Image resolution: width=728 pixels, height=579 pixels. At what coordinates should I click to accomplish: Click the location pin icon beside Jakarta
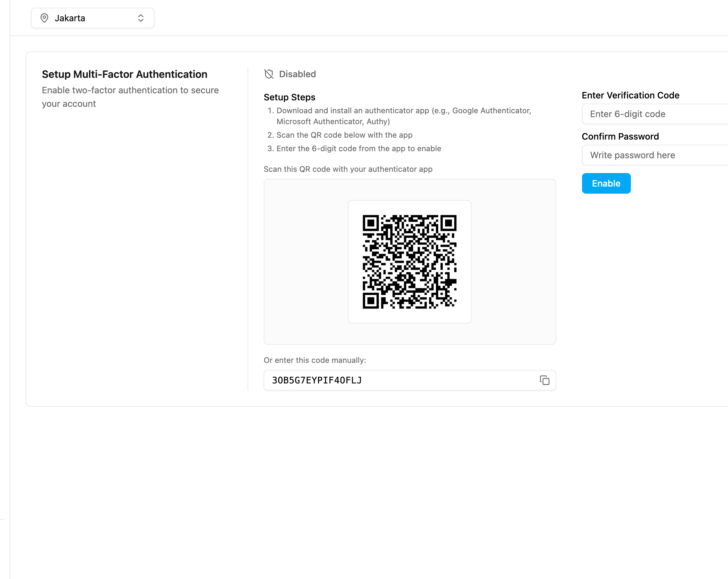point(44,18)
